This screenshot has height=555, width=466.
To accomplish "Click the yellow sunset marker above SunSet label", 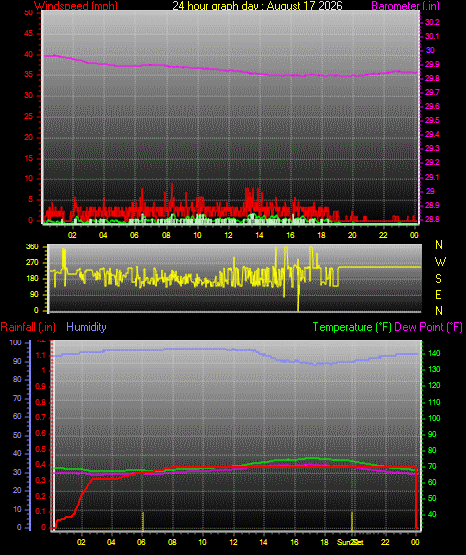I will click(x=352, y=521).
